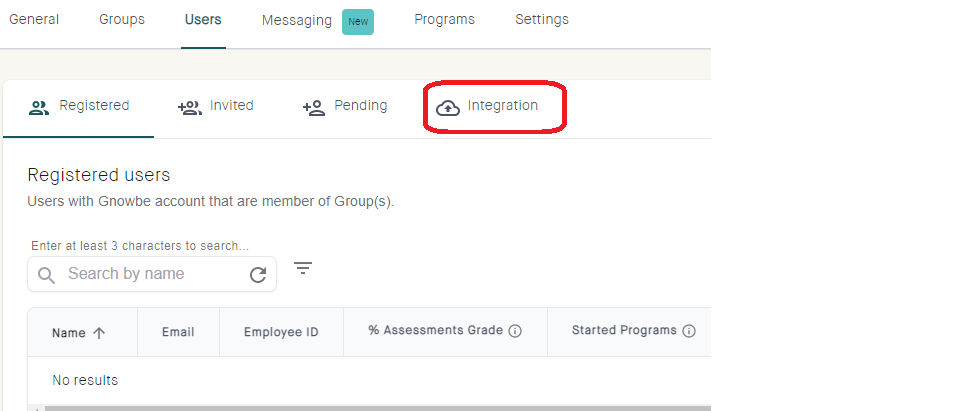
Task: Click the Employee ID column header
Action: pyautogui.click(x=281, y=332)
